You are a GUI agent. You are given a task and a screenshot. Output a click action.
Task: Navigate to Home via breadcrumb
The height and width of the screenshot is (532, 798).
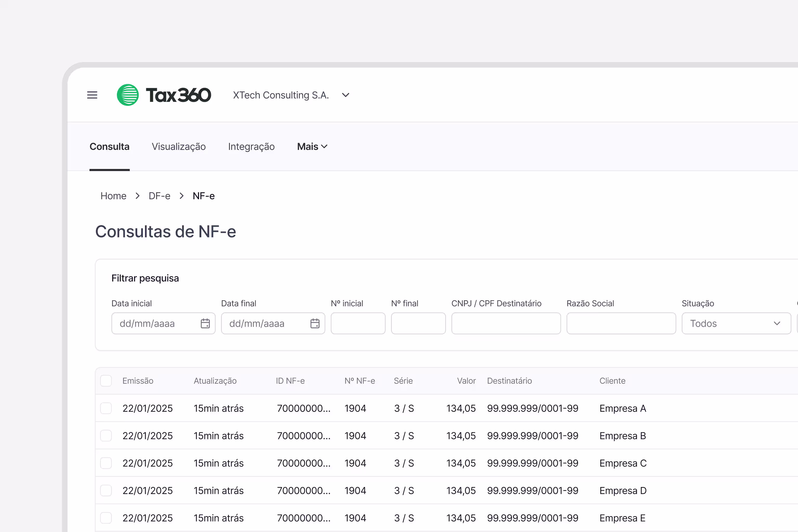coord(113,196)
